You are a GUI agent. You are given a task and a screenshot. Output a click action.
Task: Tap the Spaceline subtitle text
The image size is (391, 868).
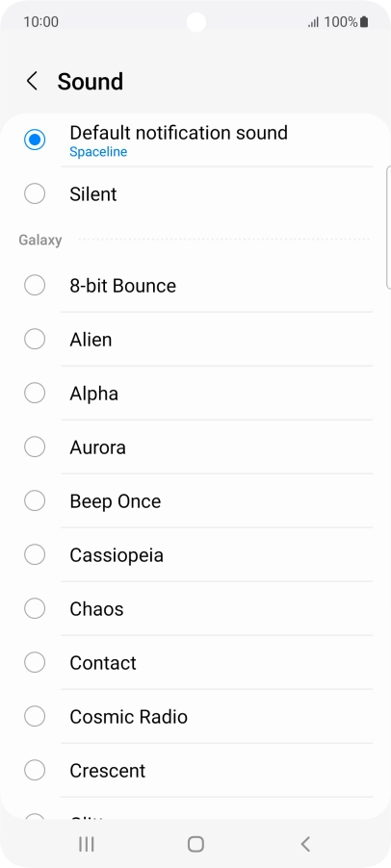point(98,152)
